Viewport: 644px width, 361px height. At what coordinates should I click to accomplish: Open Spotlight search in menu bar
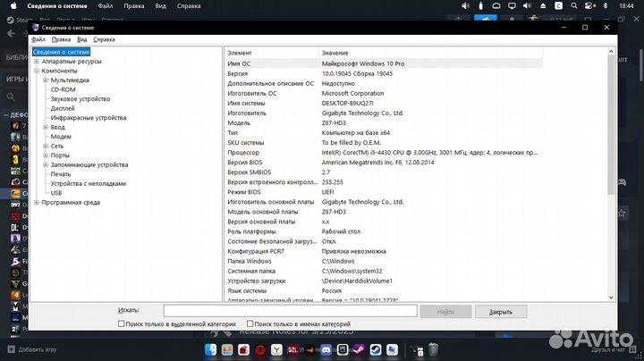(x=574, y=5)
